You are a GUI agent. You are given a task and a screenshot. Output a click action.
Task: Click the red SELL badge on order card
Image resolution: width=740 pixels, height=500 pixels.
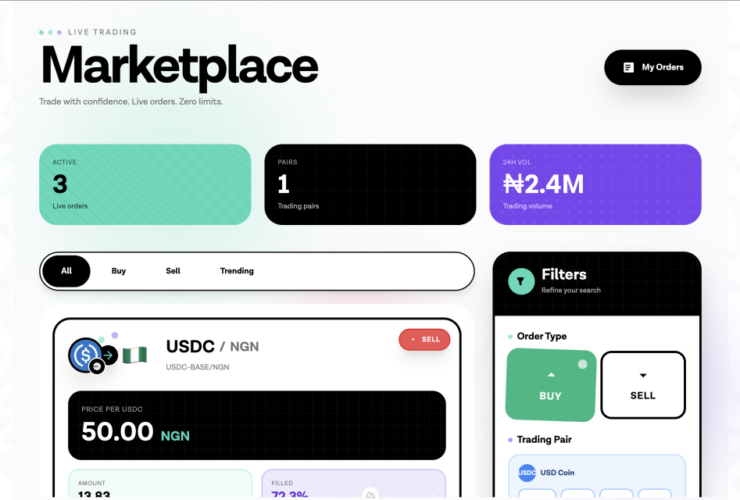(x=424, y=340)
